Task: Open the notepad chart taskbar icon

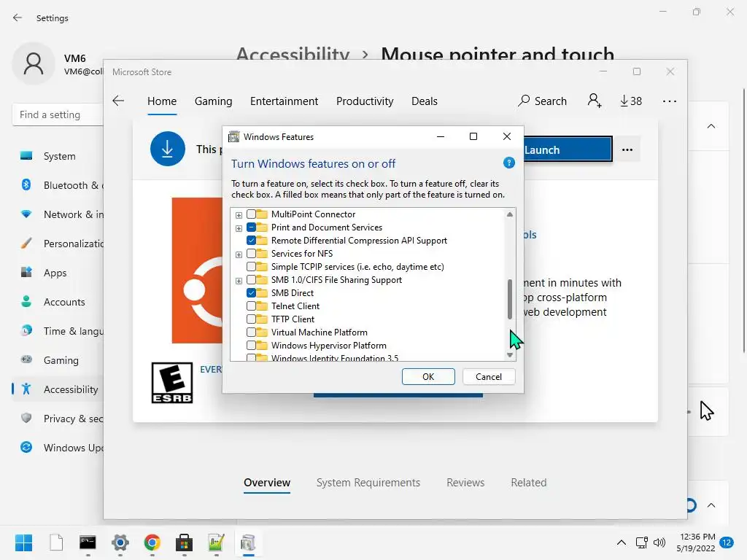Action: tap(216, 542)
